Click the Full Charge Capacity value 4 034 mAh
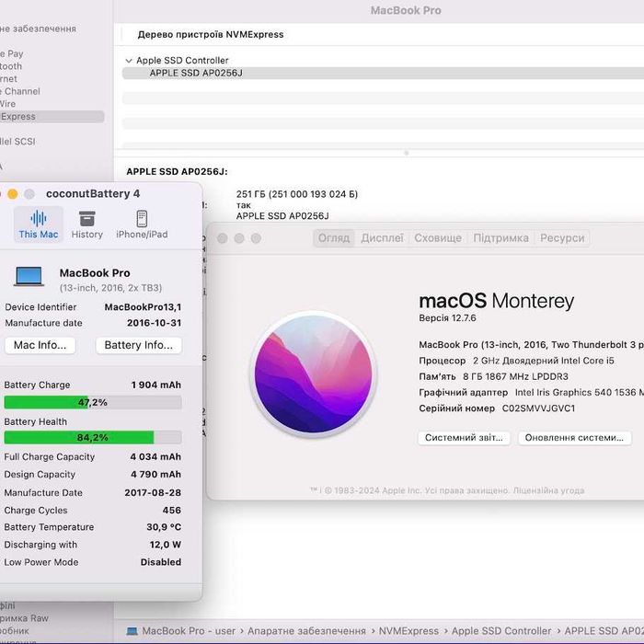 click(x=155, y=456)
